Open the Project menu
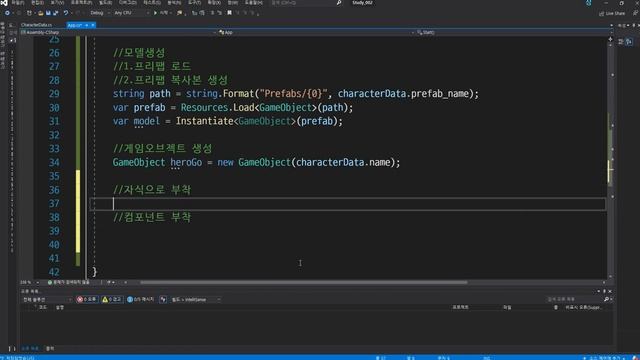 [x=81, y=3]
